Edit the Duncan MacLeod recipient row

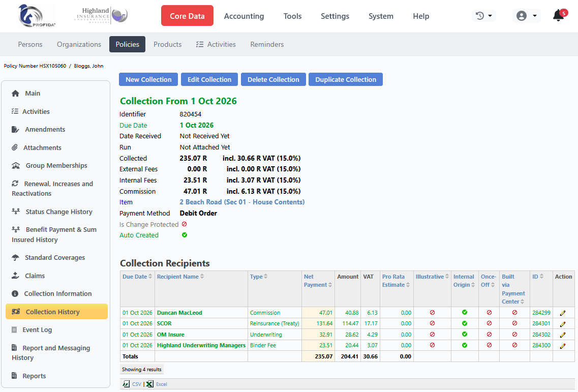pyautogui.click(x=563, y=313)
